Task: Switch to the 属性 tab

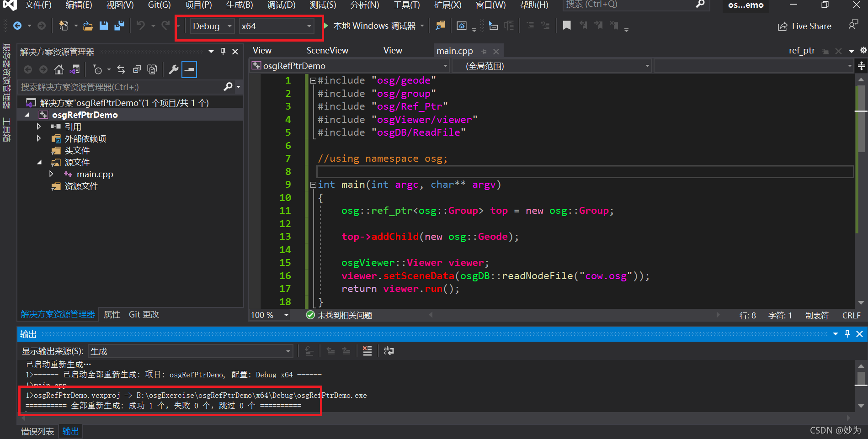Action: [x=112, y=314]
